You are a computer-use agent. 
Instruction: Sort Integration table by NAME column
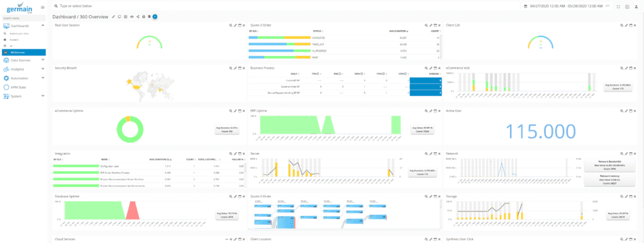point(105,159)
